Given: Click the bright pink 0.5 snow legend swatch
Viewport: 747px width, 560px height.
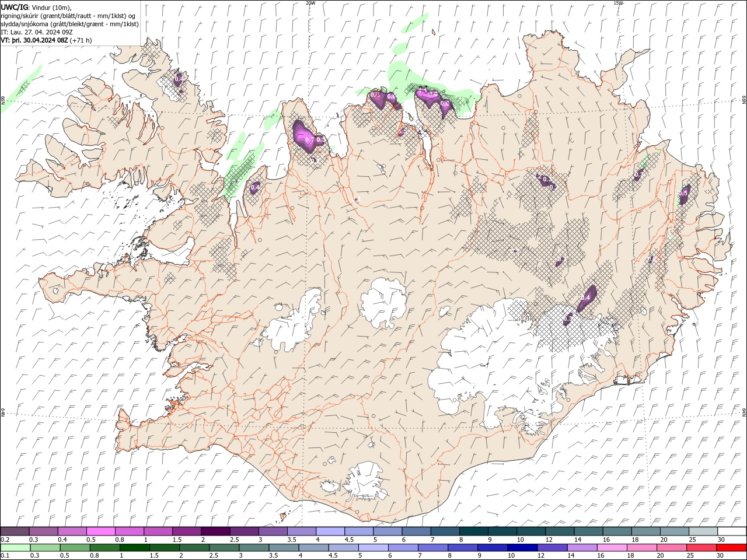Looking at the screenshot, I should pos(101,531).
